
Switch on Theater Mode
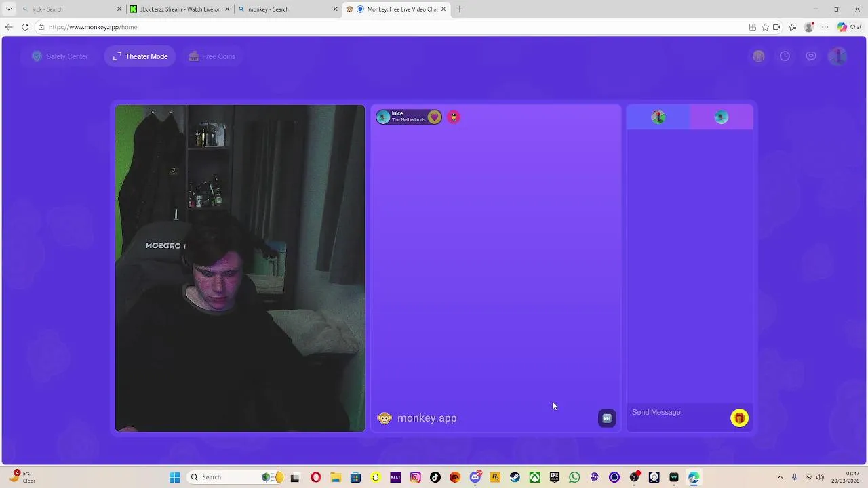click(x=140, y=56)
